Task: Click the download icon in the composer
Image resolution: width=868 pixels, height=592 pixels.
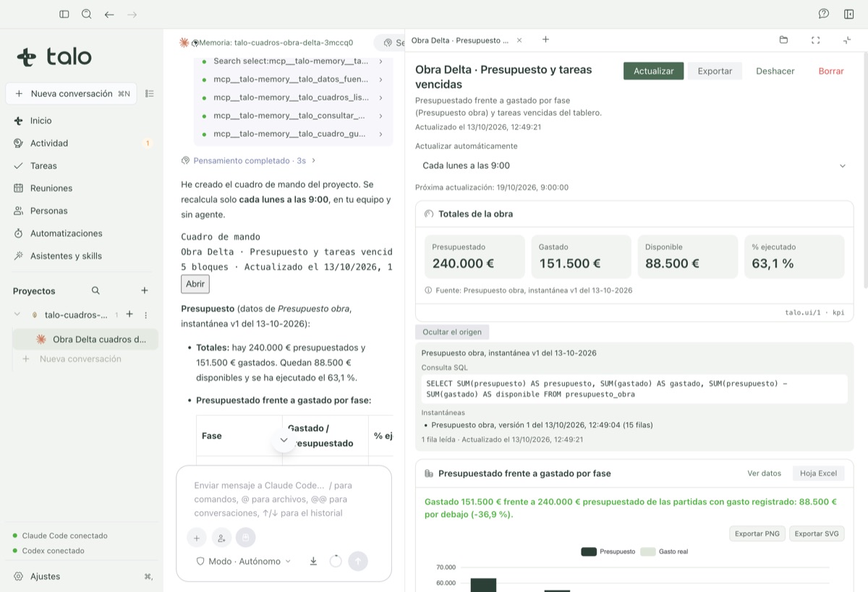Action: pyautogui.click(x=313, y=561)
